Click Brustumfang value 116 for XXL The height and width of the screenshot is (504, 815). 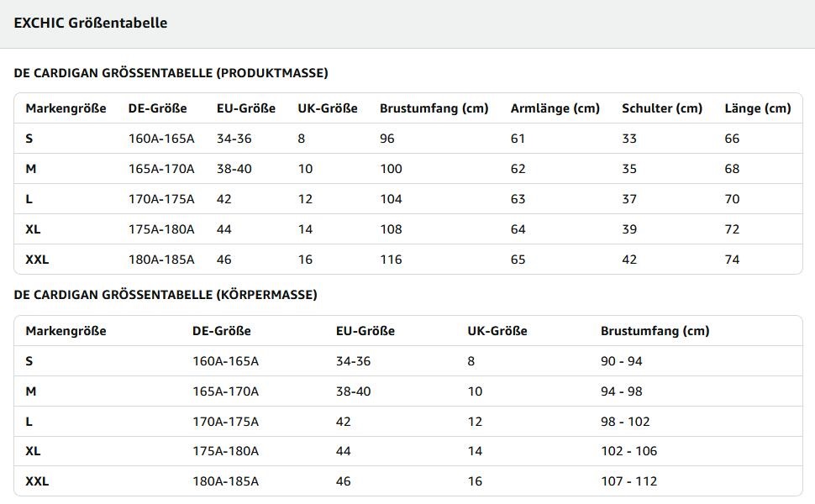point(391,260)
